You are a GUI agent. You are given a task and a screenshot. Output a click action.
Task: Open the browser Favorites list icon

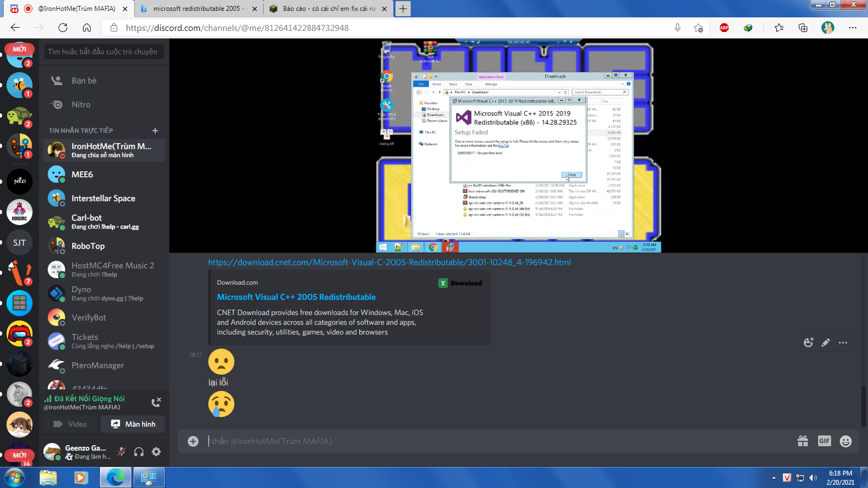click(779, 28)
